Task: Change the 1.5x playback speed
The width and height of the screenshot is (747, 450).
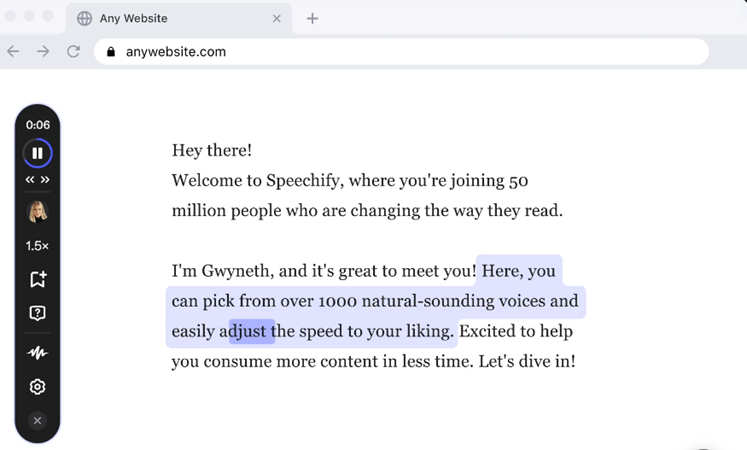Action: pos(37,246)
